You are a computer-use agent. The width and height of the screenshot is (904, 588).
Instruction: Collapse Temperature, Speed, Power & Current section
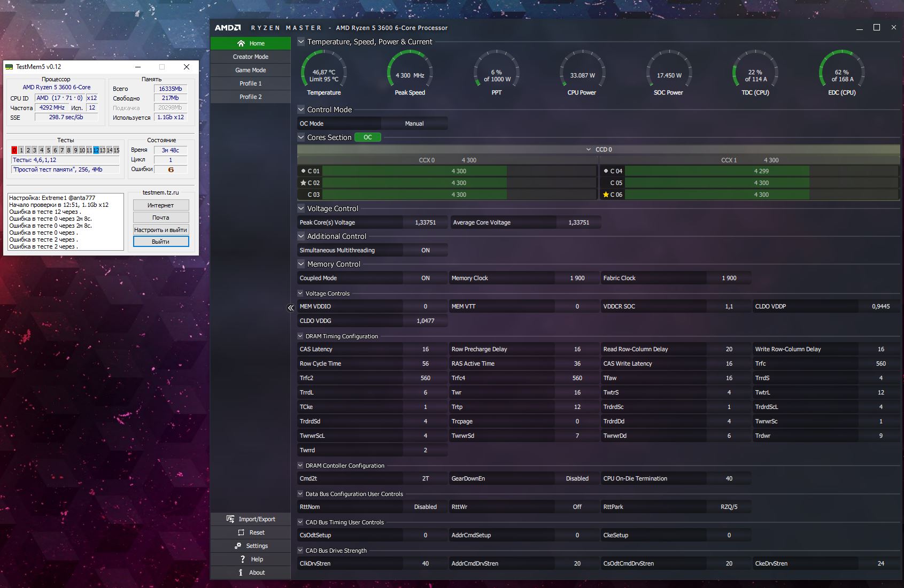(301, 42)
